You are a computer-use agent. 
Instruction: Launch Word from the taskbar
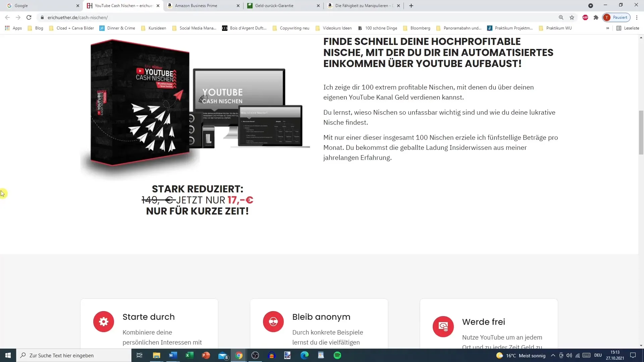(x=173, y=355)
